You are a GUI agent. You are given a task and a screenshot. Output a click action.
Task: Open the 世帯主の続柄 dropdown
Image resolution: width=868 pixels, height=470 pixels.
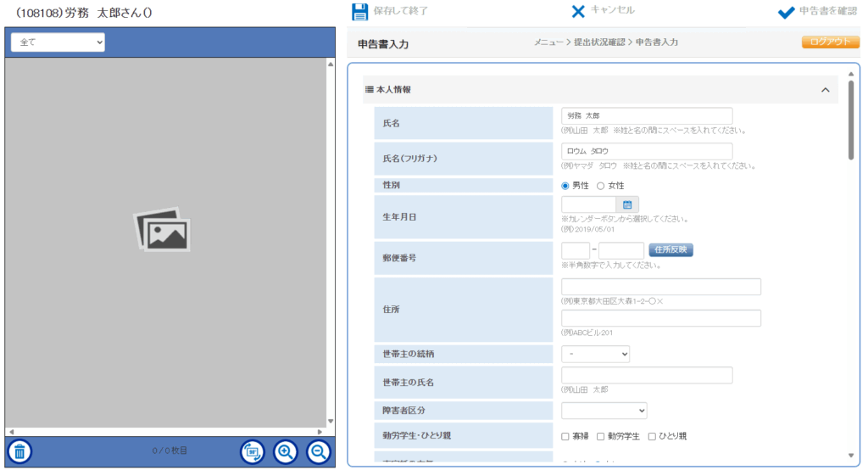pos(595,354)
